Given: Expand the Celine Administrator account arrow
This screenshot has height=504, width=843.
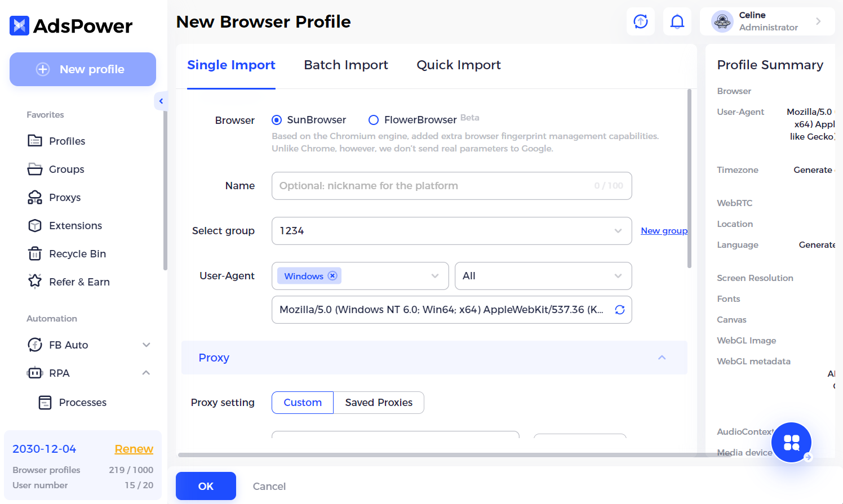Looking at the screenshot, I should pos(818,21).
